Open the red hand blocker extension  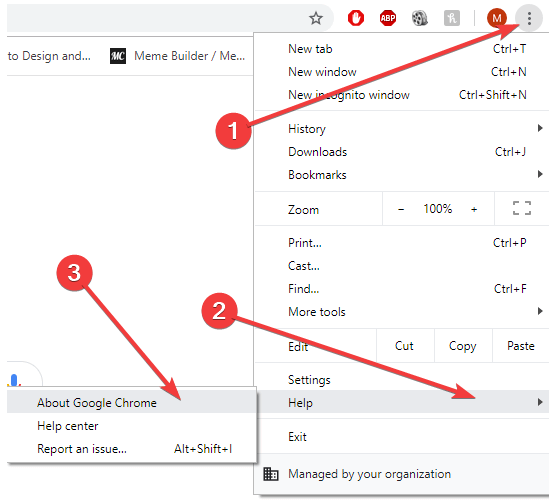(356, 18)
